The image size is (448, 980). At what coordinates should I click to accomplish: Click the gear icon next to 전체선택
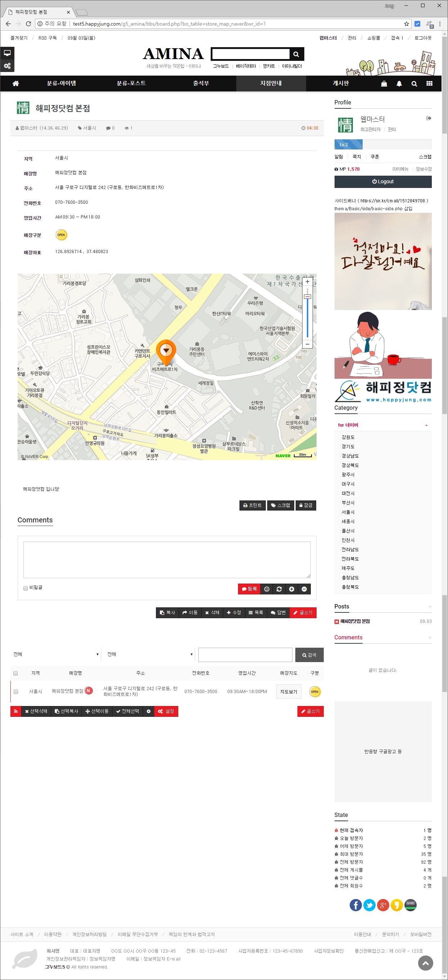[x=148, y=711]
